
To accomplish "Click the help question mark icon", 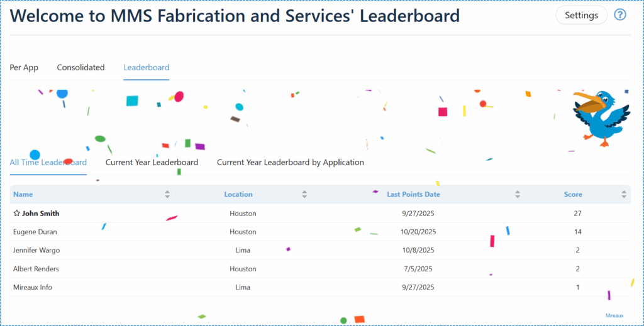I will [x=620, y=15].
